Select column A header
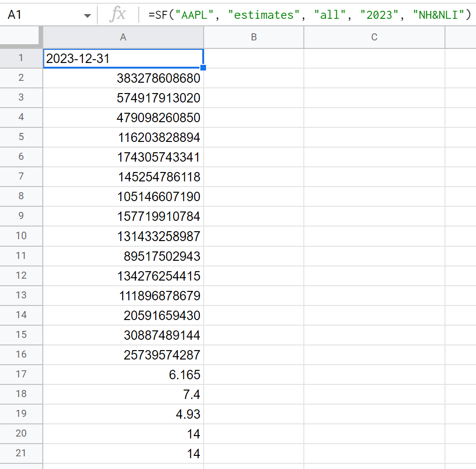 tap(123, 37)
